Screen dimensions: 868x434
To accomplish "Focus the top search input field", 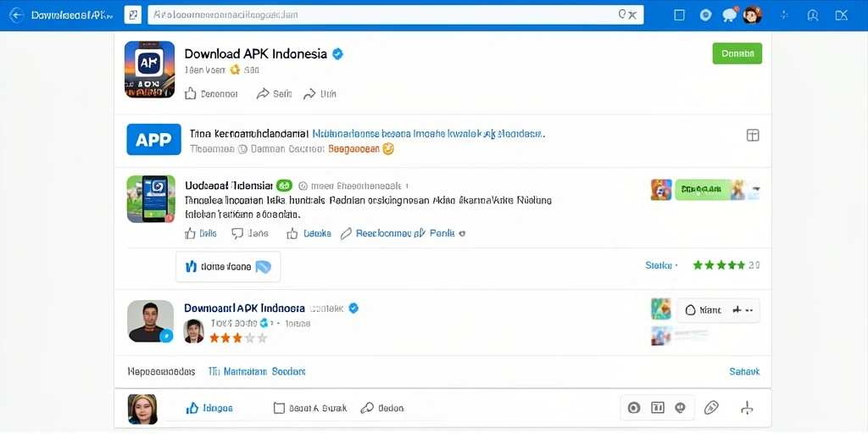I will [395, 15].
